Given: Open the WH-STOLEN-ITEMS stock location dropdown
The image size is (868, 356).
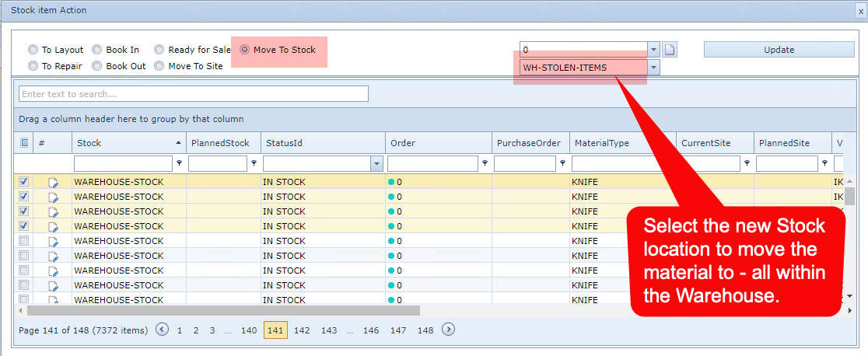Looking at the screenshot, I should 653,68.
